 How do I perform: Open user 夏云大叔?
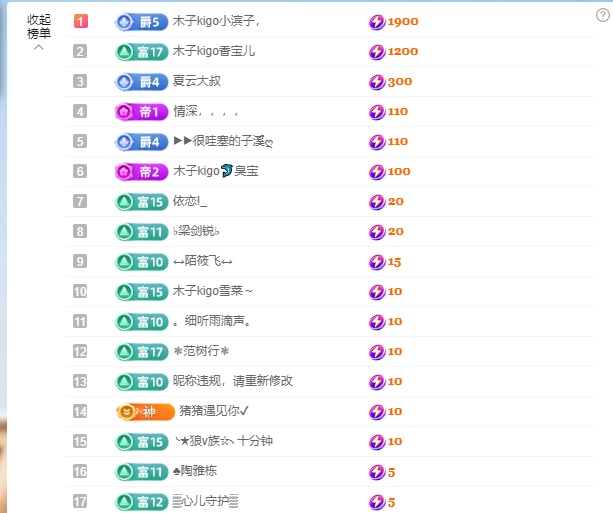click(x=197, y=81)
